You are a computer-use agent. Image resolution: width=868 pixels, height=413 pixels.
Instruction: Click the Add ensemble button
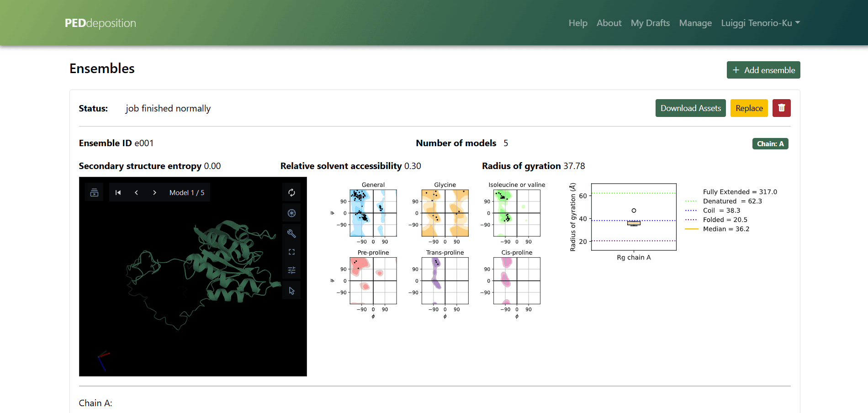763,70
